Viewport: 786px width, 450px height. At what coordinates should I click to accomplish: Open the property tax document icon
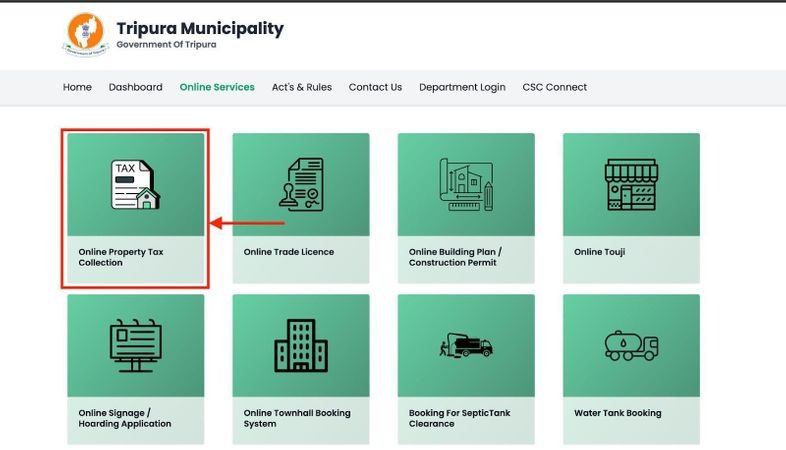(x=135, y=184)
